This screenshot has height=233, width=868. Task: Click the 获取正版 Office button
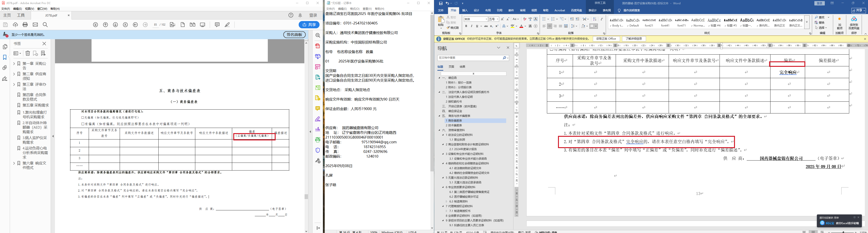[606, 39]
